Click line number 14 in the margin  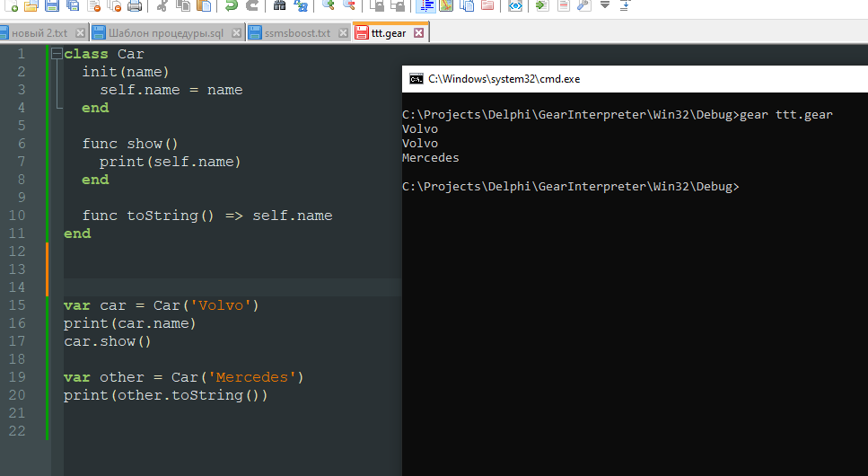click(x=17, y=287)
